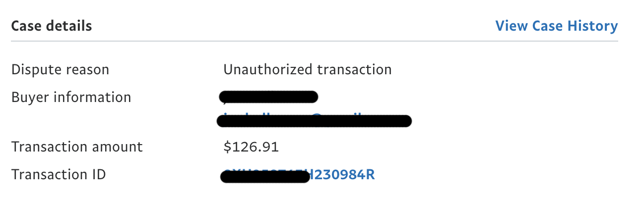
Task: Click the Buyer information label
Action: click(71, 97)
